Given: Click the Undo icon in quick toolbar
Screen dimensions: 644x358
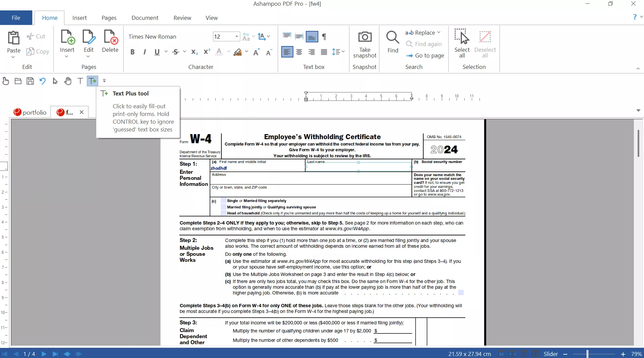Looking at the screenshot, I should tap(42, 81).
